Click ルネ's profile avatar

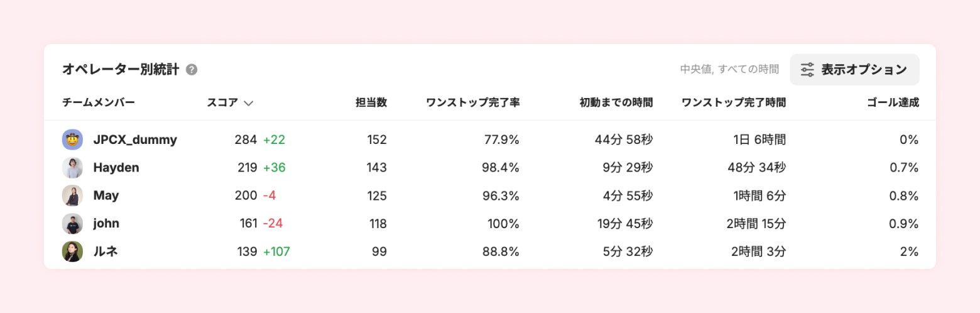[72, 251]
